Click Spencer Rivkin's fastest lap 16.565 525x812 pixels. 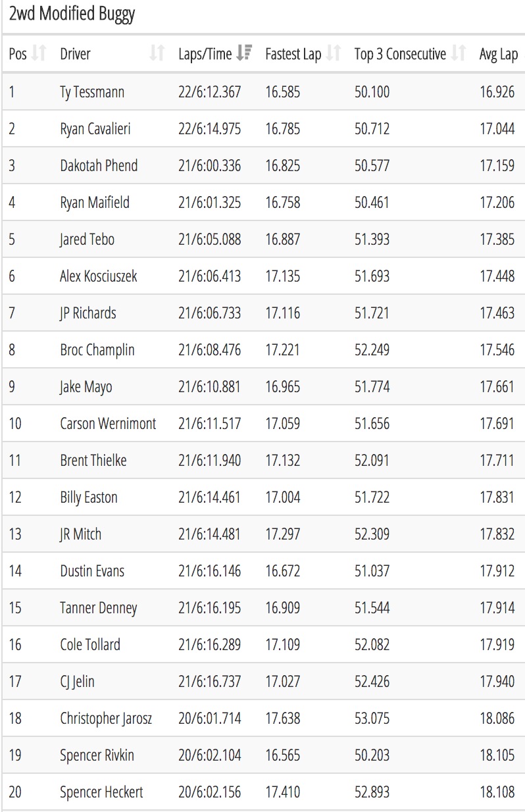[x=282, y=755]
